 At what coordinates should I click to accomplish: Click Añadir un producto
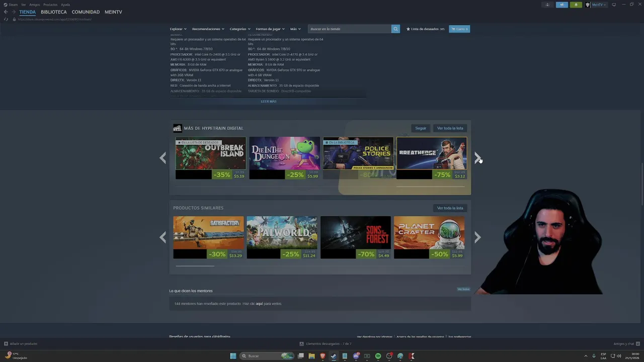[21, 344]
